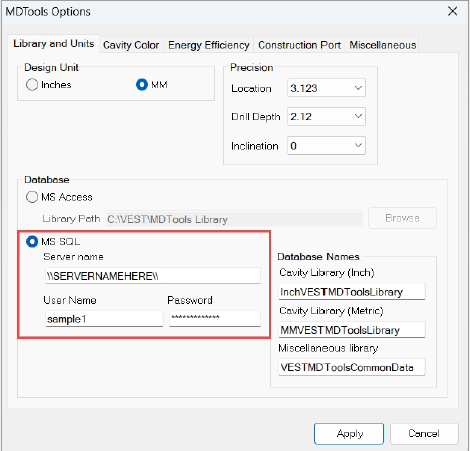The image size is (470, 451).
Task: Click the 'Precision' group label
Action: point(252,67)
